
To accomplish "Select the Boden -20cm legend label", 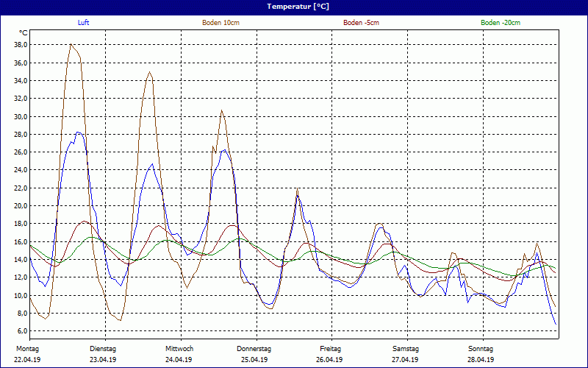I will (500, 23).
